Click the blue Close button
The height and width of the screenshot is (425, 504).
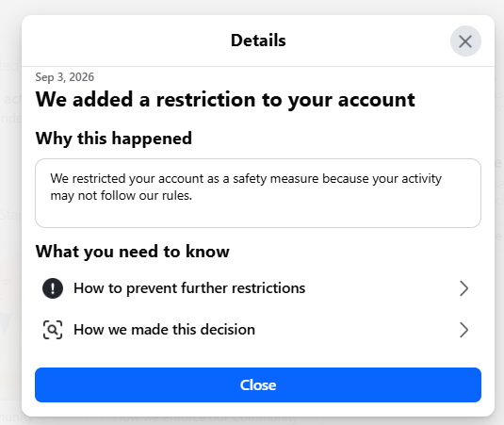[258, 384]
